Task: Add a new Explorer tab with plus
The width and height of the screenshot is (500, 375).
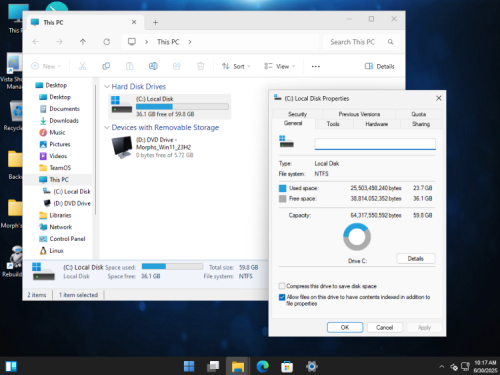Action: [155, 22]
